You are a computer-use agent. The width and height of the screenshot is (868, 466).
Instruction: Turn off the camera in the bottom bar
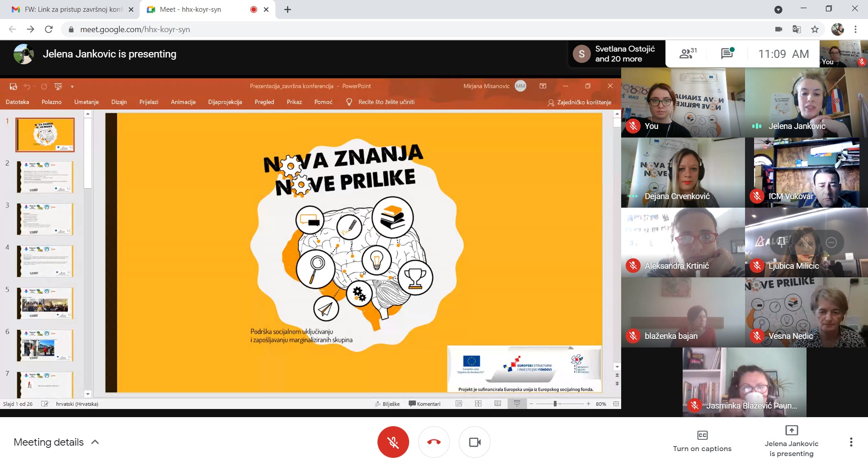point(474,442)
